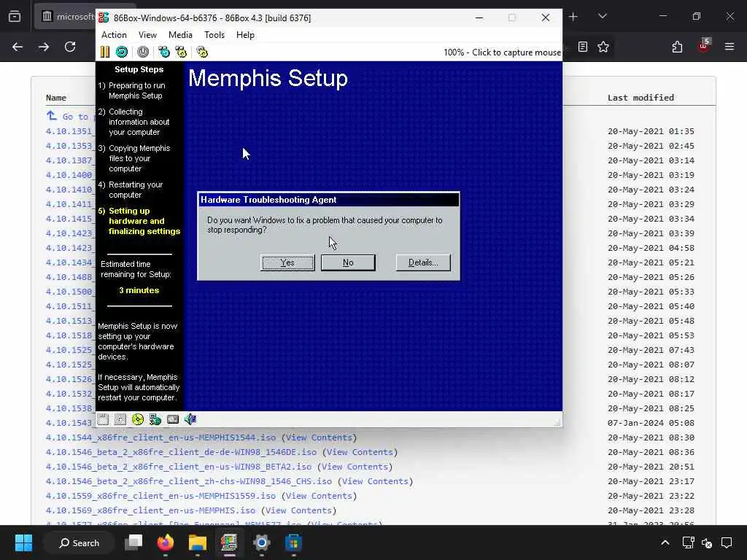Open 4.10.1546 beta 2 WIN98_BETA2.iso link
The height and width of the screenshot is (560, 747).
coord(179,467)
